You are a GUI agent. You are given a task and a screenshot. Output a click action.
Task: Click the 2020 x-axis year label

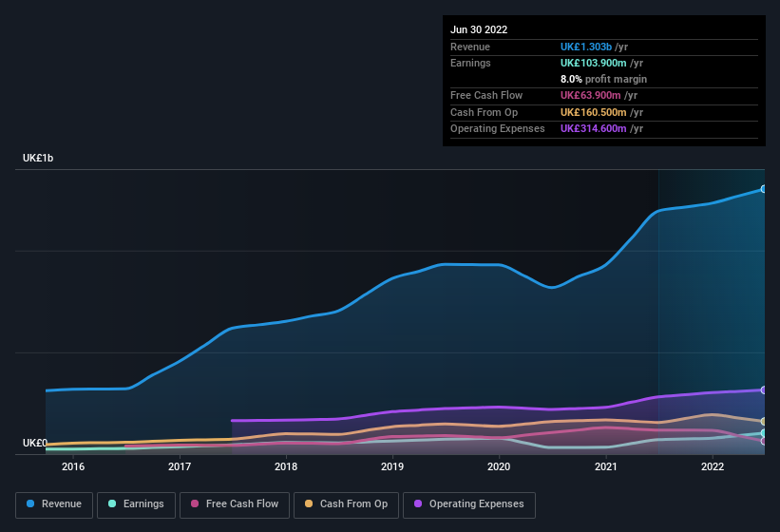(499, 466)
